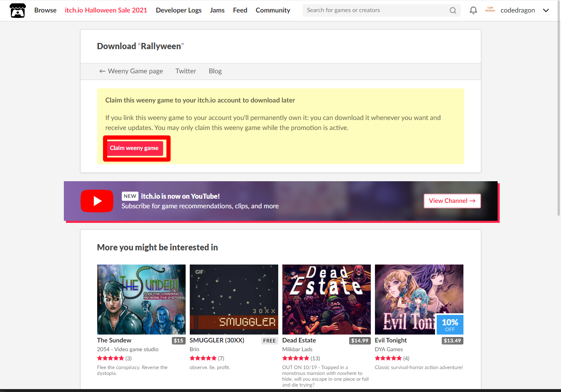
Task: Click The Sundew star rating
Action: coord(111,358)
